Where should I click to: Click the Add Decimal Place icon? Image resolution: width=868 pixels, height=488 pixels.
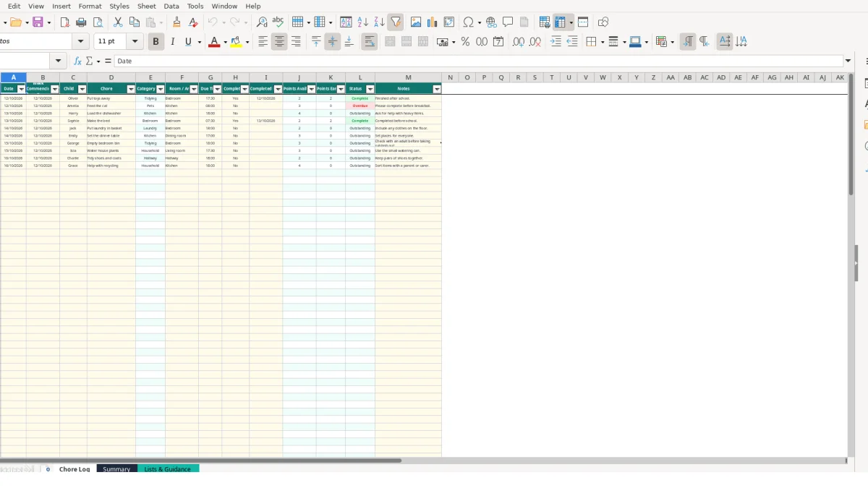click(519, 42)
